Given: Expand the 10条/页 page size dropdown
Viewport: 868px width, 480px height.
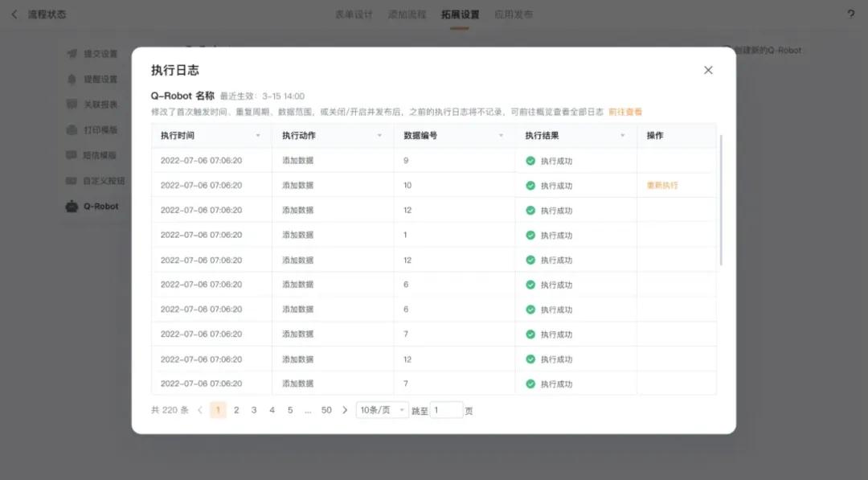Looking at the screenshot, I should [383, 410].
